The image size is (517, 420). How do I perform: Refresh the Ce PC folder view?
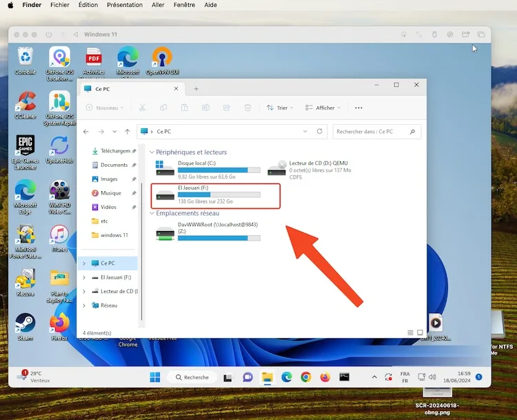(x=319, y=131)
